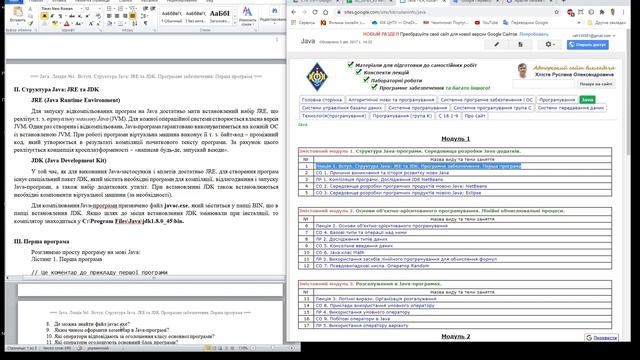Click the pencil edit page icon
This screenshot has height=360, width=640.
click(x=497, y=44)
